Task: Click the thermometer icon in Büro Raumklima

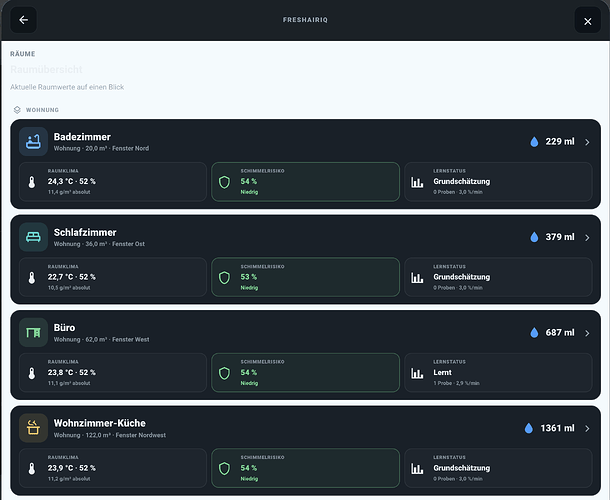Action: click(x=32, y=373)
